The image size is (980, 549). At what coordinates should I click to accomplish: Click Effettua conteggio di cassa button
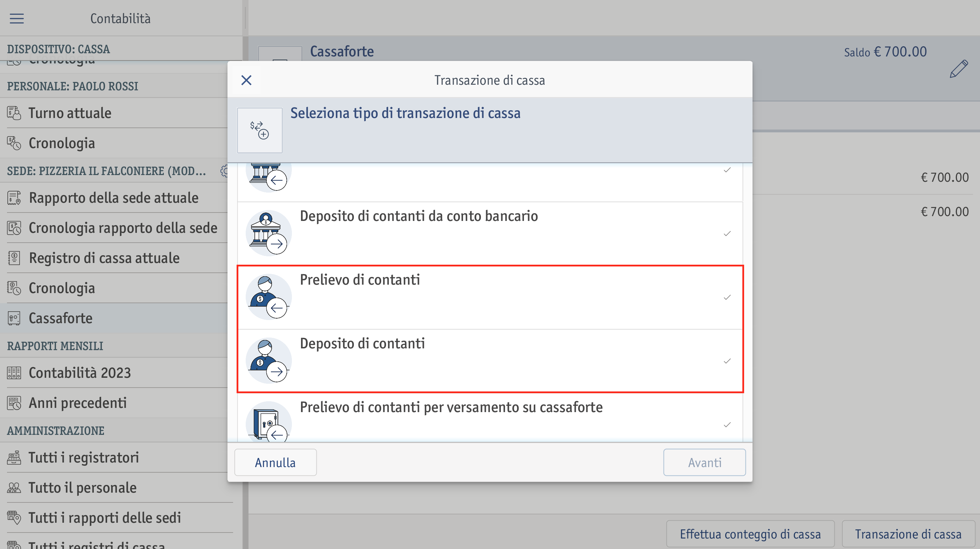point(750,534)
